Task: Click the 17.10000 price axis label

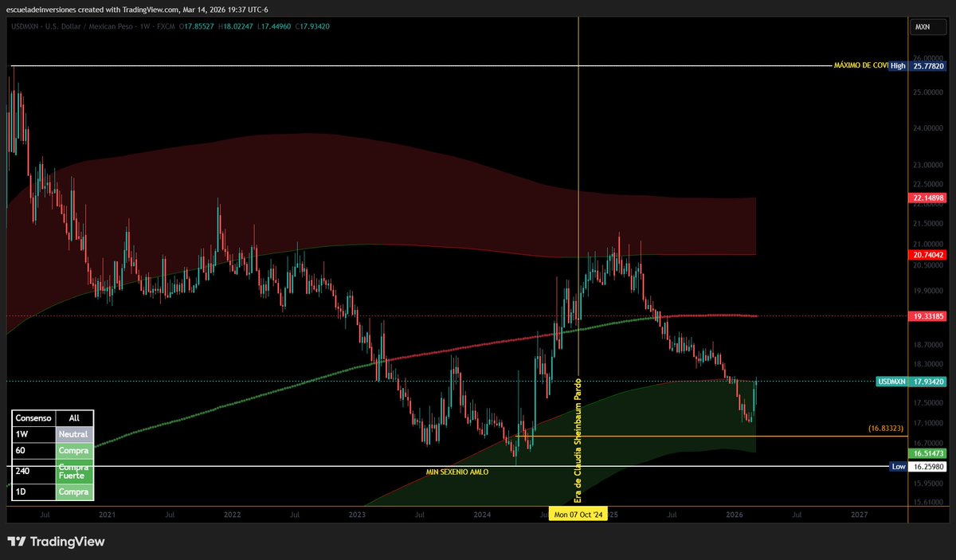Action: tap(929, 423)
